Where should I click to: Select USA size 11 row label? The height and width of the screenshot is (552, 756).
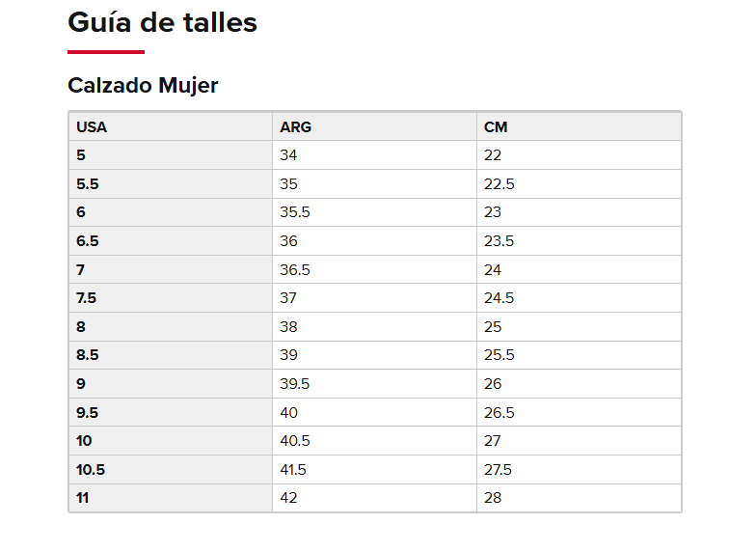171,498
